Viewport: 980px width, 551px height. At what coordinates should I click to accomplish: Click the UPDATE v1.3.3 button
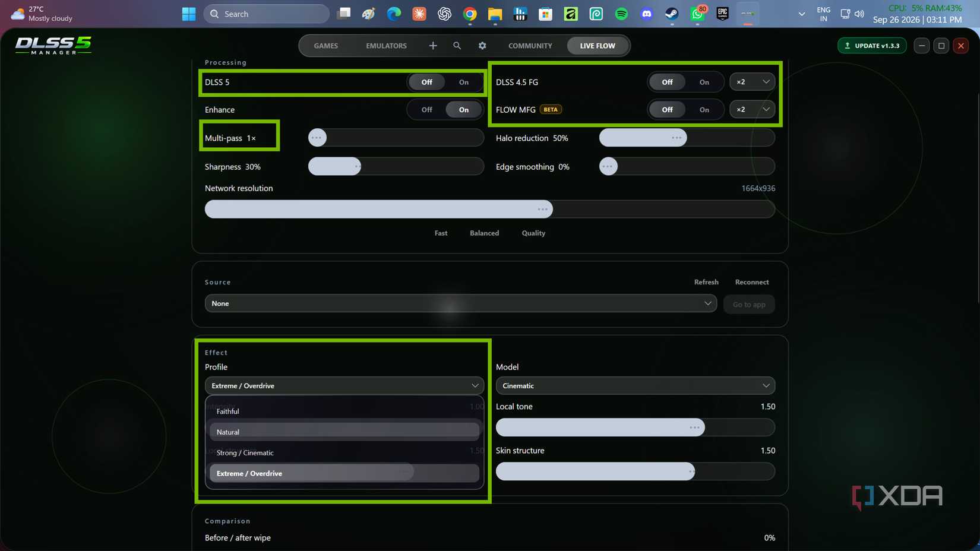[x=872, y=46]
